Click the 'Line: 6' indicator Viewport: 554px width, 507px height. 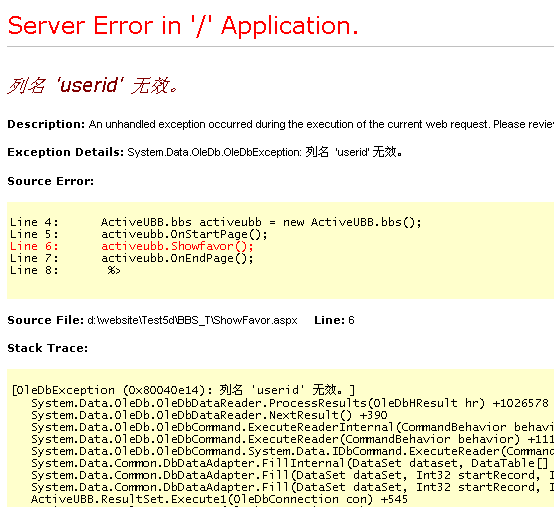coord(334,320)
